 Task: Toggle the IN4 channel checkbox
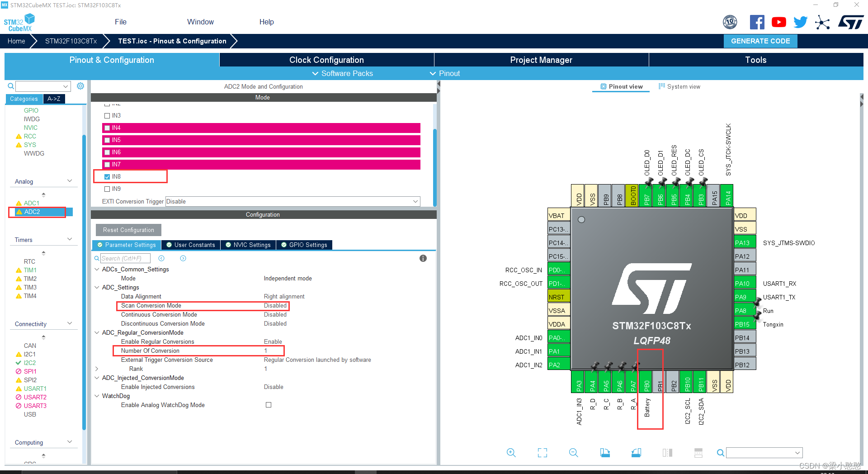point(107,128)
